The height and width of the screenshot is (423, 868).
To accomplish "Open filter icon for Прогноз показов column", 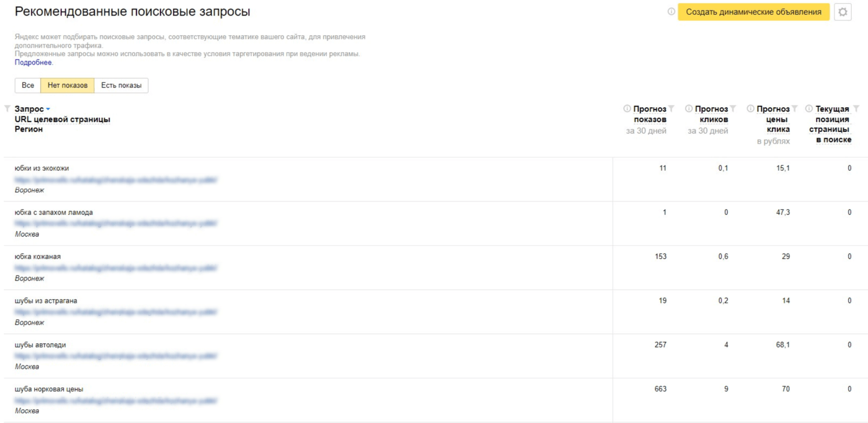I will click(x=671, y=109).
